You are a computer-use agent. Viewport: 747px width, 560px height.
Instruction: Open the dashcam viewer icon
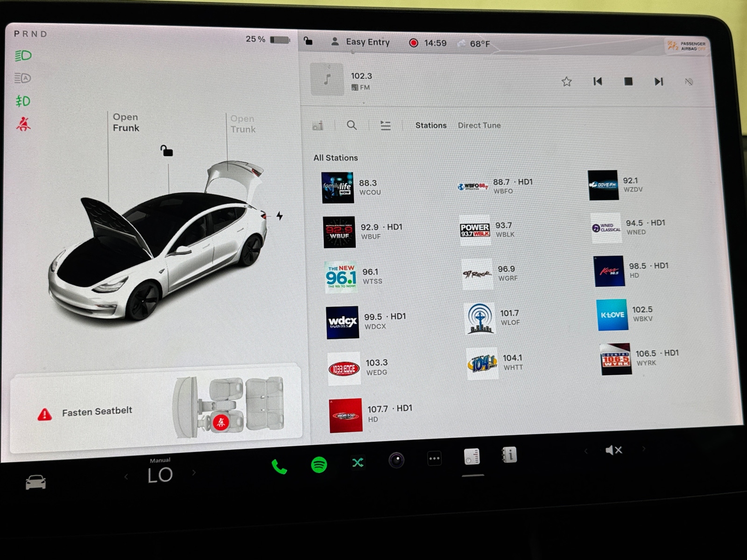(396, 461)
